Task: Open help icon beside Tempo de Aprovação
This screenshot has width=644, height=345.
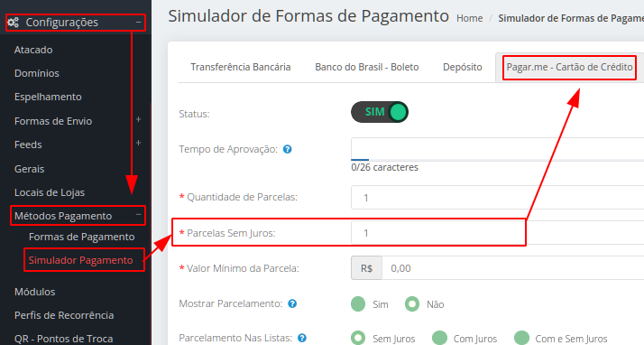Action: (288, 149)
